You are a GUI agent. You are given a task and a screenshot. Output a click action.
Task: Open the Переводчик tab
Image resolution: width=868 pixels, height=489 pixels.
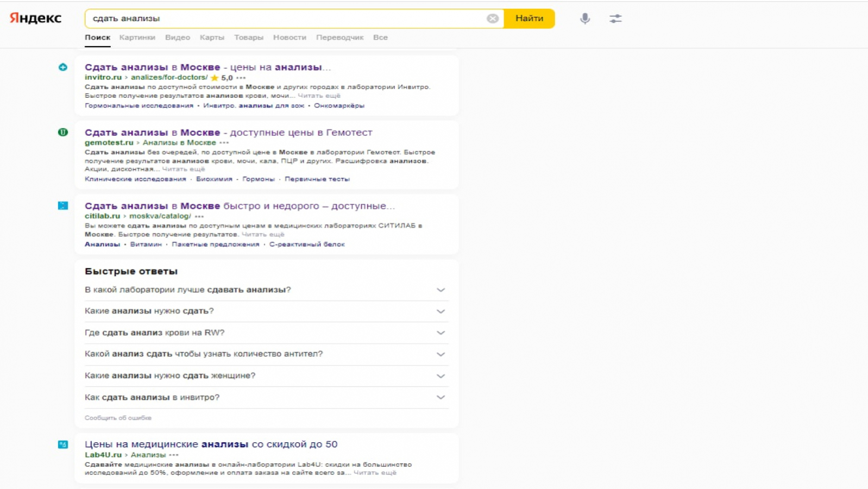click(x=340, y=37)
